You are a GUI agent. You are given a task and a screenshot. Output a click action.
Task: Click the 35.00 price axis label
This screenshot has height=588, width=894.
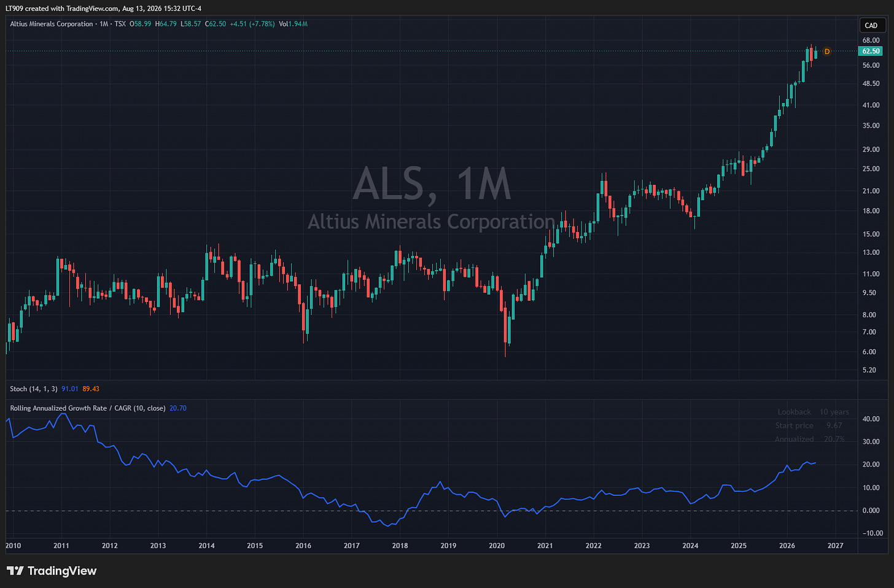[x=871, y=126]
